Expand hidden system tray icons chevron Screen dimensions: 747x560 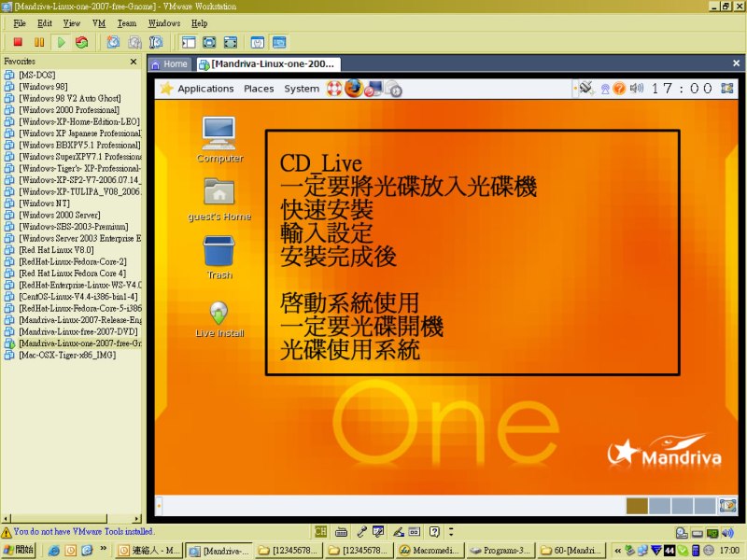pyautogui.click(x=617, y=551)
